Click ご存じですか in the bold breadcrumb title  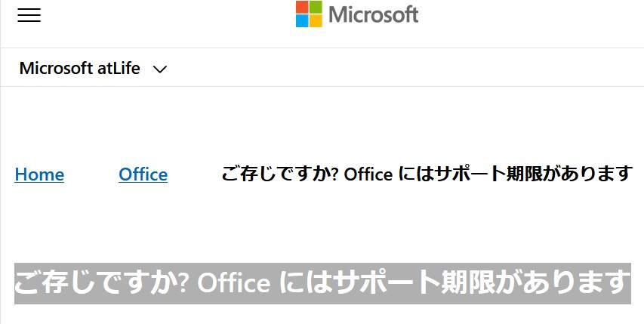point(273,174)
